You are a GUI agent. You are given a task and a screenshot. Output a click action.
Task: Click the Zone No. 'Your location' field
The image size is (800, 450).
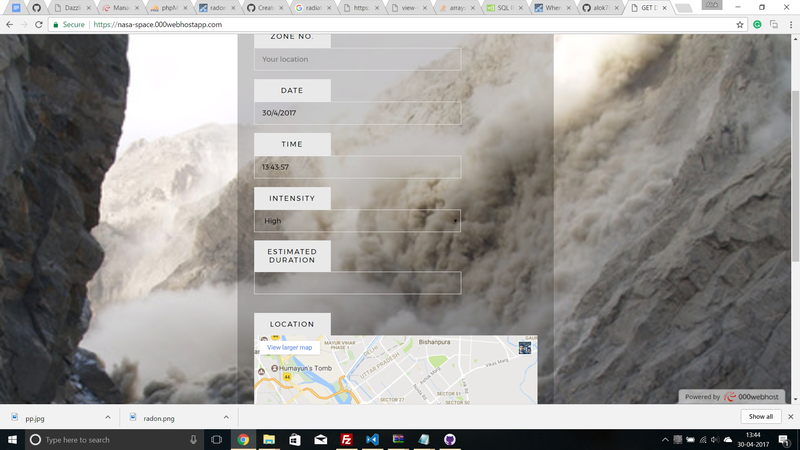(x=357, y=59)
